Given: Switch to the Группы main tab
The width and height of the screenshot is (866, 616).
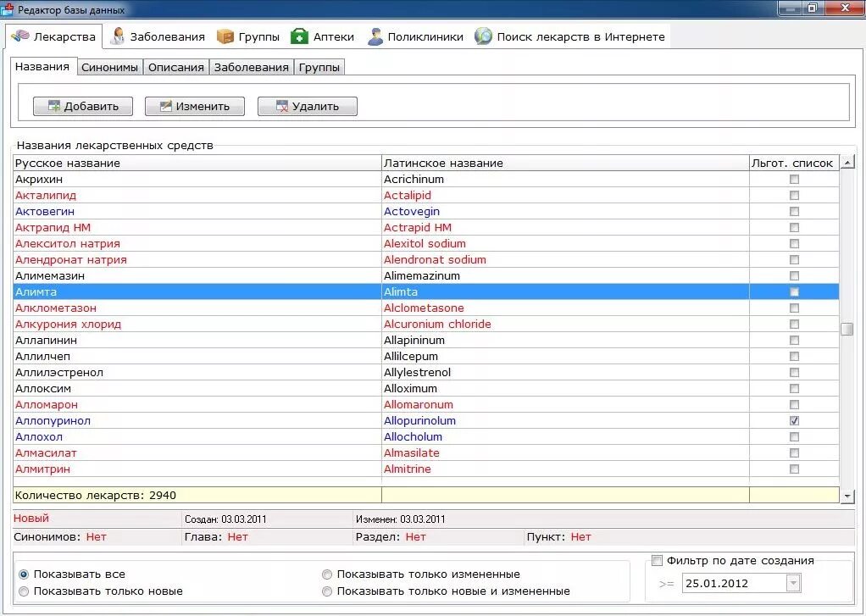Looking at the screenshot, I should 248,37.
